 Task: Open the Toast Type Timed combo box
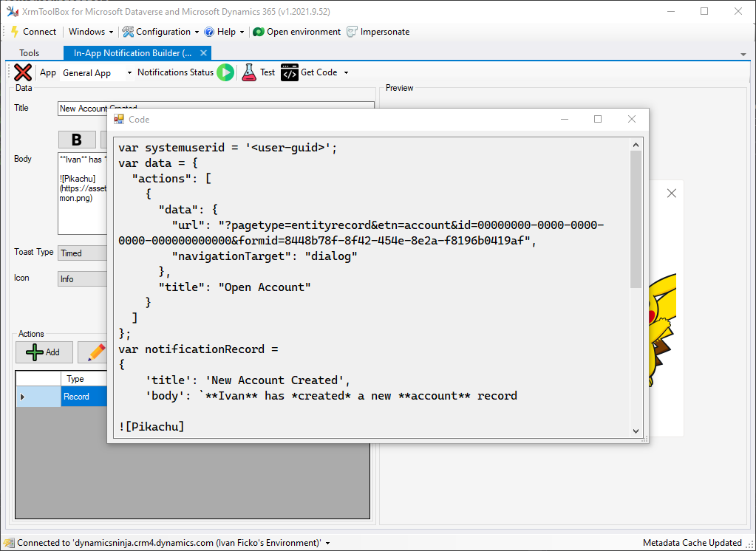83,253
